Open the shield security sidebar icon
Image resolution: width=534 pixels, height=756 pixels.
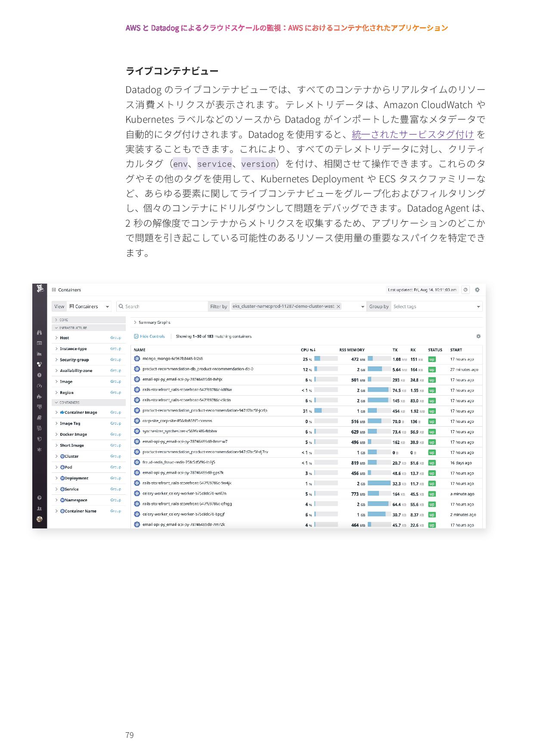pyautogui.click(x=39, y=439)
